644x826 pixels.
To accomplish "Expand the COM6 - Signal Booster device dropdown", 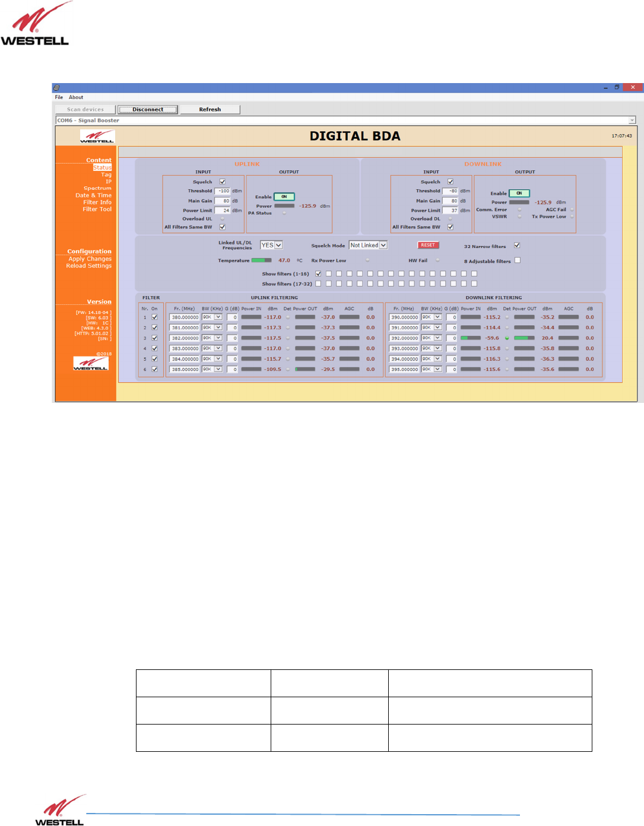I will coord(632,120).
